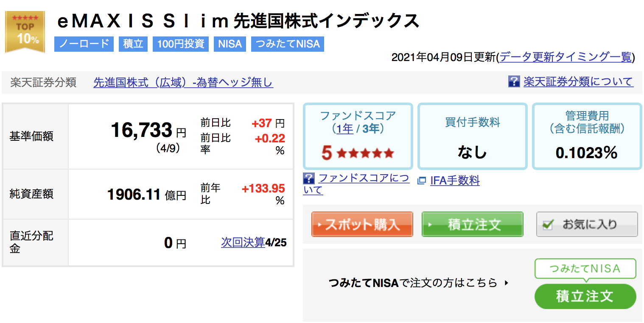Click the question mark icon beside ファンドスコアについて
644x323 pixels.
[x=309, y=178]
